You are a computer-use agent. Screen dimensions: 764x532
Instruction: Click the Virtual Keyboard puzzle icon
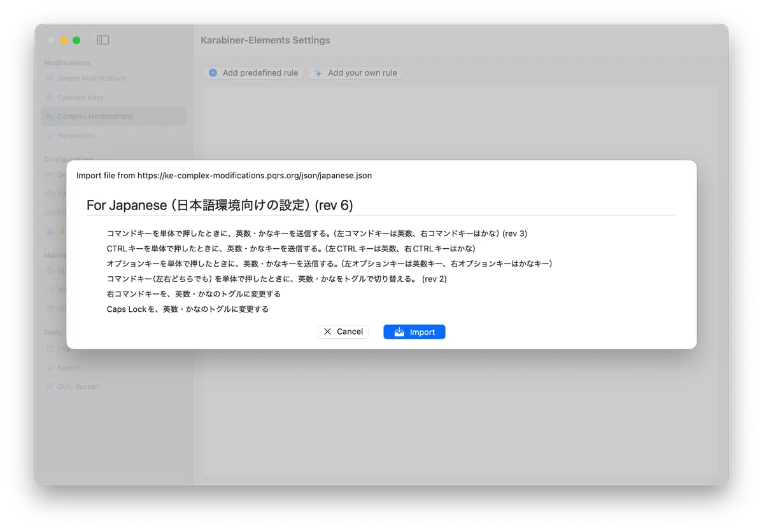coord(50,193)
